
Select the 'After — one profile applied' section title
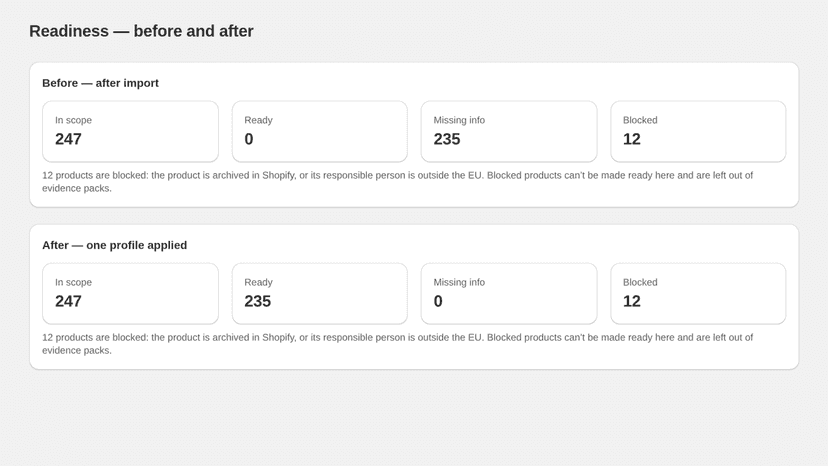click(115, 245)
